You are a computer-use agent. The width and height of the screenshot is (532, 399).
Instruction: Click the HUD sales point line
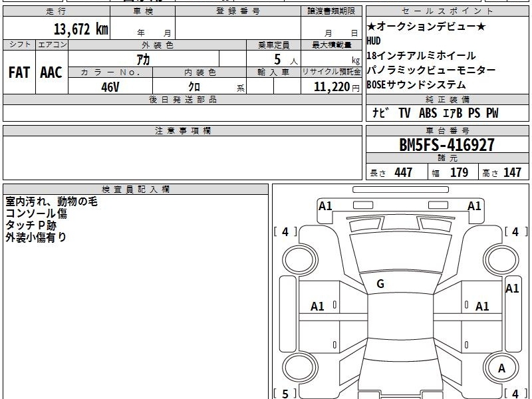point(374,41)
